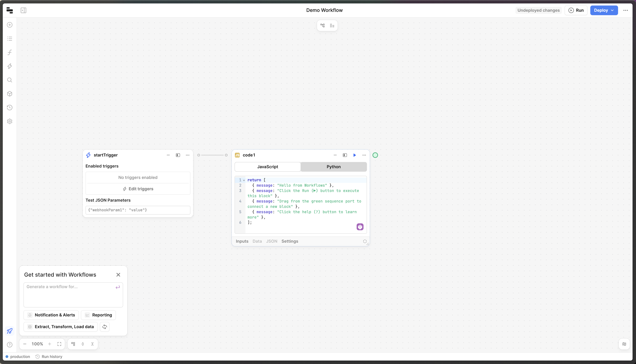Viewport: 636px width, 364px height.
Task: Click the Run button in the toolbar
Action: (576, 10)
